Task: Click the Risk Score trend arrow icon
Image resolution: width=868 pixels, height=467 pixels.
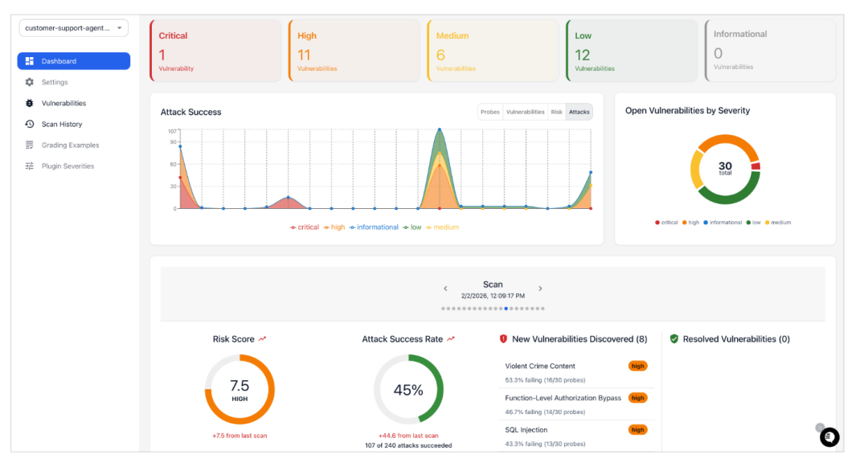Action: 263,339
